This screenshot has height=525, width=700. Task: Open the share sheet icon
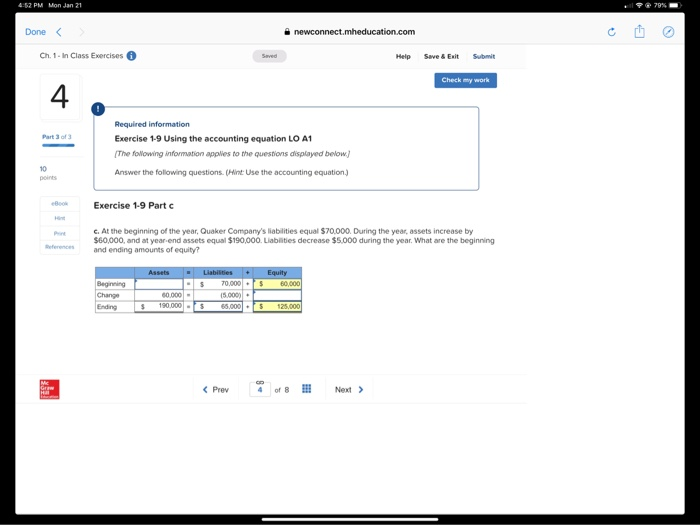coord(639,31)
